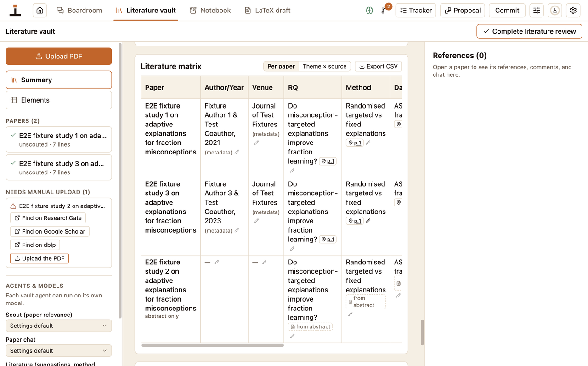Edit Venue pencil in study 3 row
This screenshot has width=588, height=366.
coord(256,221)
